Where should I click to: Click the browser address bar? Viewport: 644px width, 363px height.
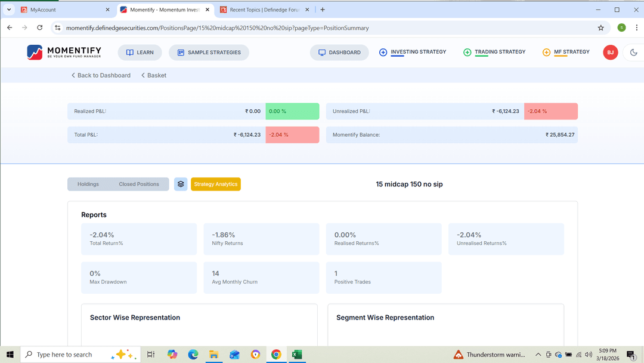click(298, 28)
